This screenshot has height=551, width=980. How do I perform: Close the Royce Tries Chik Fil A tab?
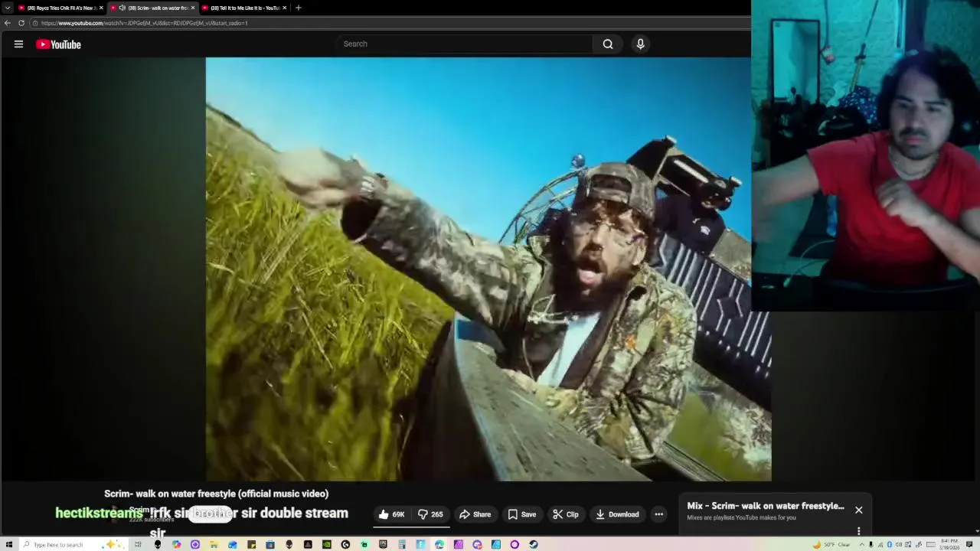point(101,8)
